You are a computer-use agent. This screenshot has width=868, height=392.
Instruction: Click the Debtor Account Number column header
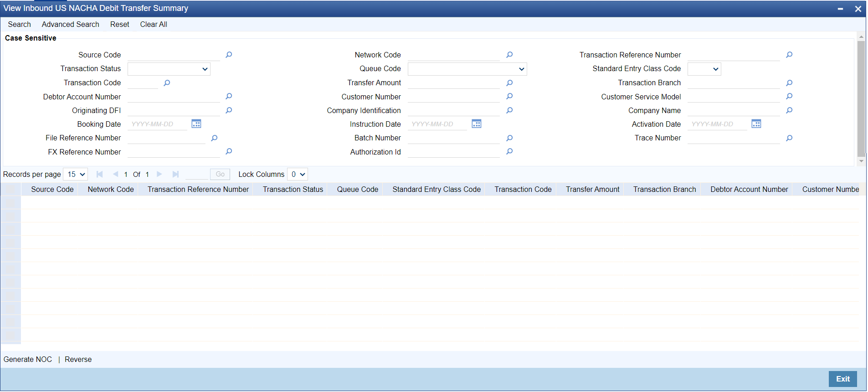(749, 189)
